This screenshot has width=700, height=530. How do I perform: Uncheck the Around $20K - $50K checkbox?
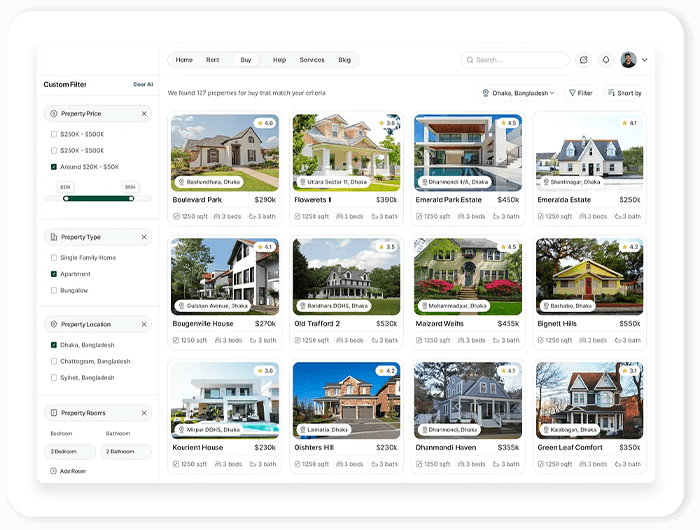[54, 167]
